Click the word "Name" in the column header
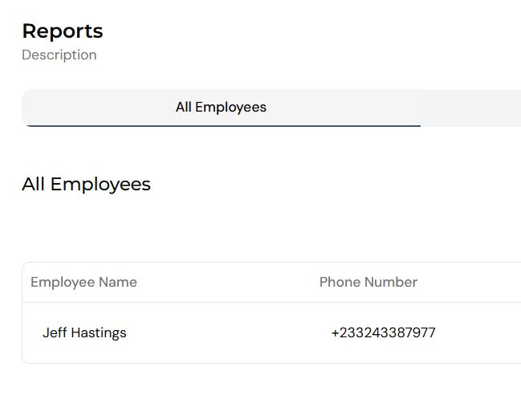This screenshot has width=521, height=420. 119,282
